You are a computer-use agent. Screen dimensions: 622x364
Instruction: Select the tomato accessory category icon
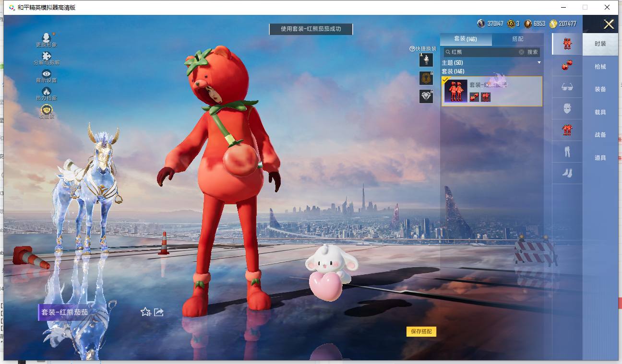click(567, 66)
